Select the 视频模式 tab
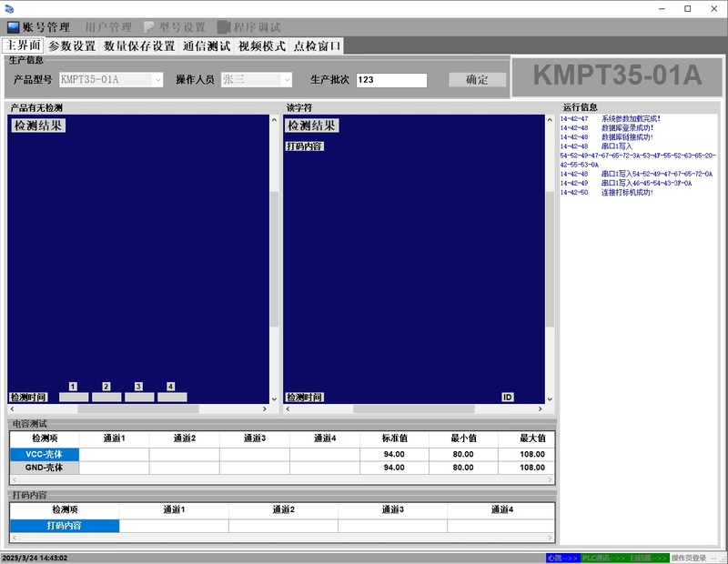728x564 pixels. coord(262,46)
